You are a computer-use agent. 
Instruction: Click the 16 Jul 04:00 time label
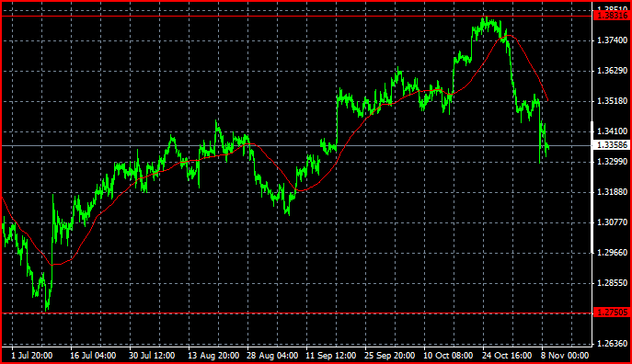coord(93,356)
